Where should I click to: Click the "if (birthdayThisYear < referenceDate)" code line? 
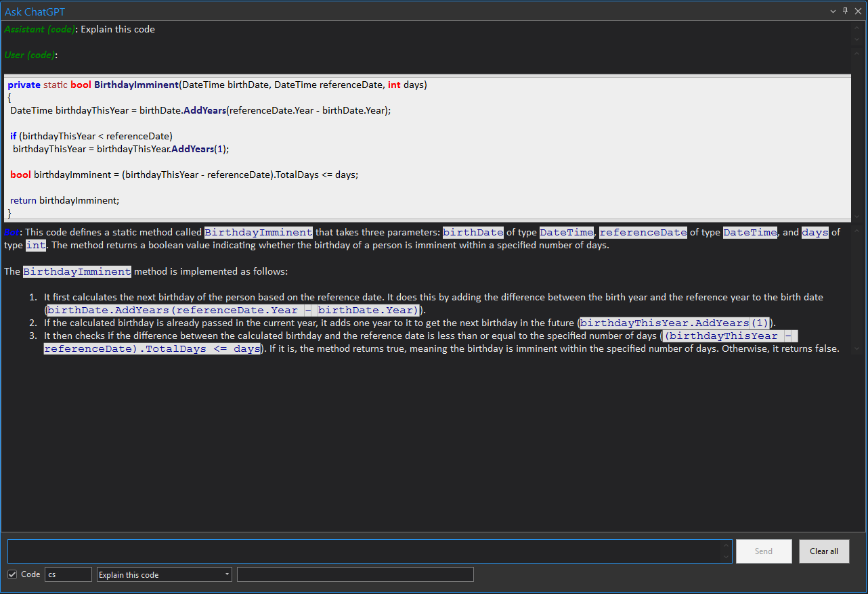click(91, 136)
